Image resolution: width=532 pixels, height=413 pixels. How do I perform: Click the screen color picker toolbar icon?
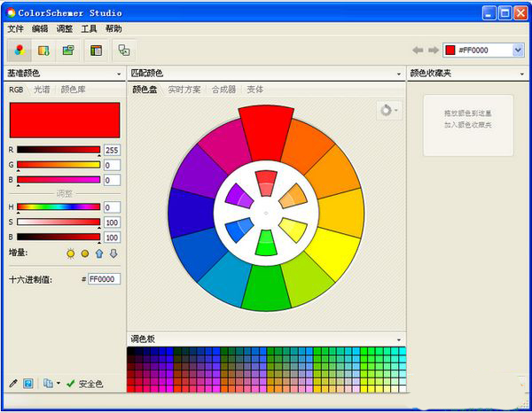pos(124,51)
